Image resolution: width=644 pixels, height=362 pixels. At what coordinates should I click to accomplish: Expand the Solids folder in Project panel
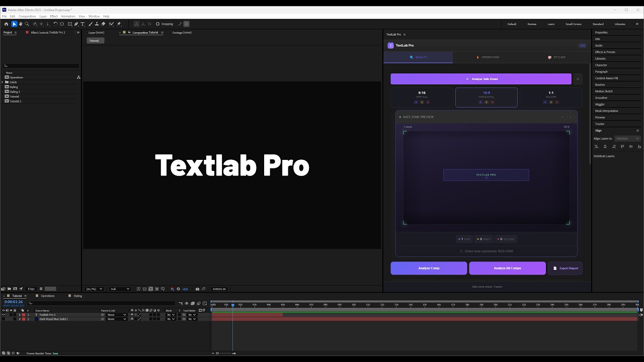(2, 82)
